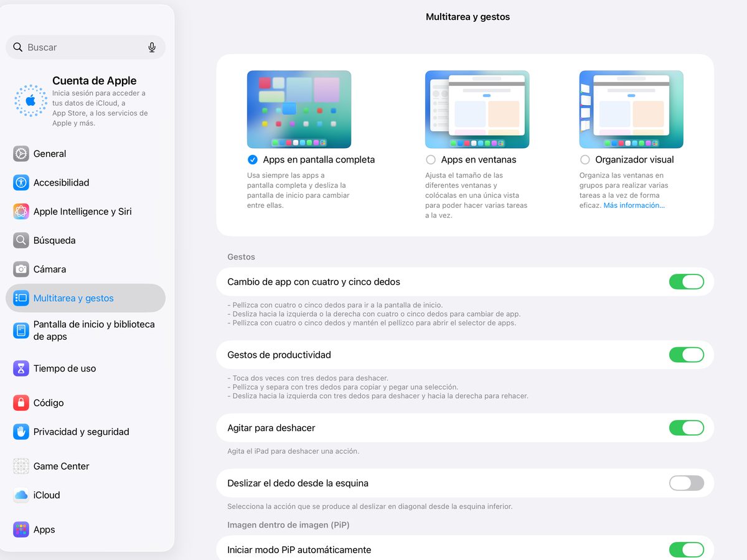Tap the Tiempo de uso hourglass icon
Viewport: 747px width, 560px height.
[21, 368]
